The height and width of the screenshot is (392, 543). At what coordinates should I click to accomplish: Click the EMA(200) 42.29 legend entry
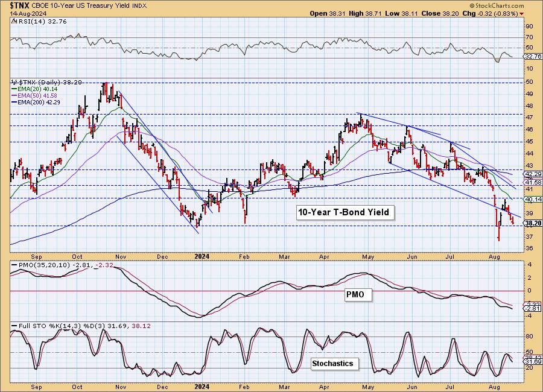tap(36, 102)
